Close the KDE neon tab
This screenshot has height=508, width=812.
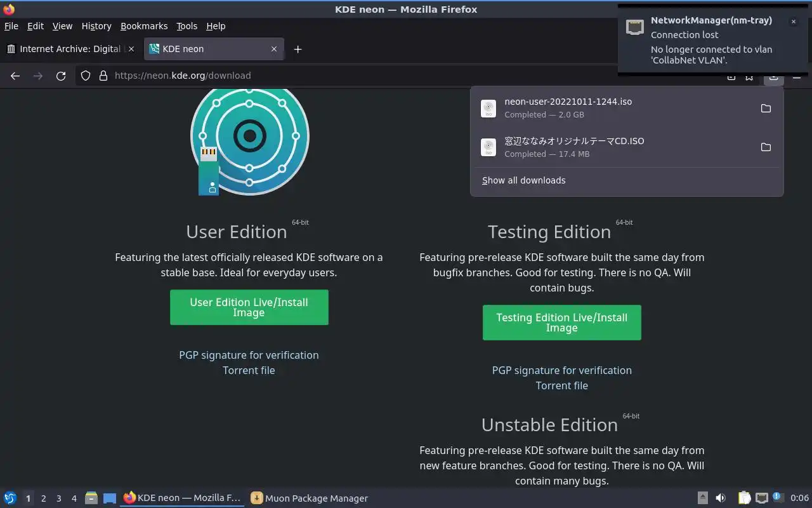pos(274,49)
